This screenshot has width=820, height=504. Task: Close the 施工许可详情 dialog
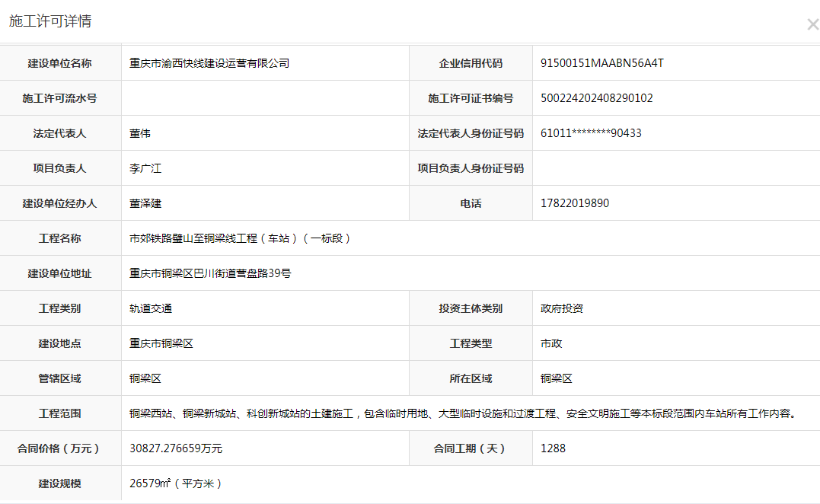(x=812, y=24)
